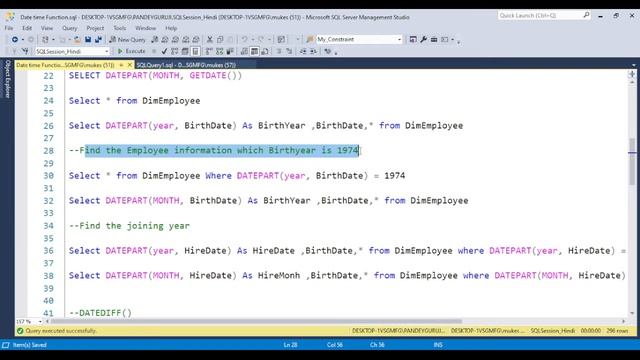Click the Change Connection icon
The height and width of the screenshot is (360, 640).
25,51
